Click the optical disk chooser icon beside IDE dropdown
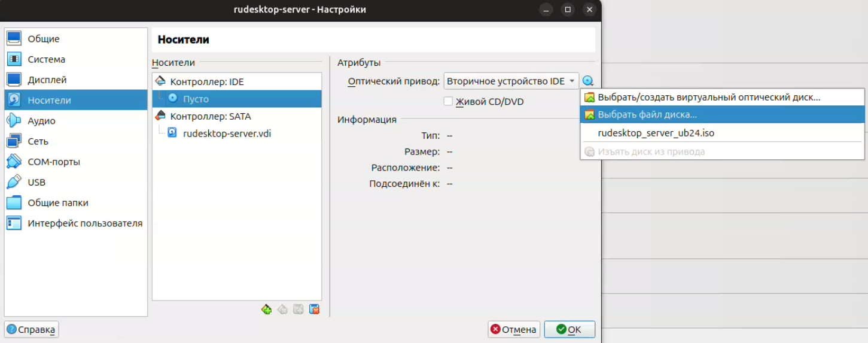868x343 pixels. [x=588, y=81]
